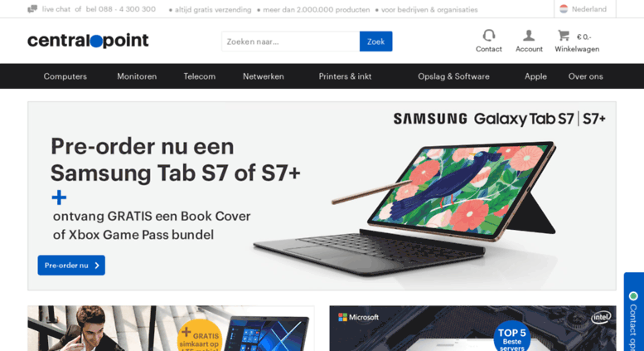The image size is (644, 351).
Task: Click the green contact status dot
Action: point(633,295)
